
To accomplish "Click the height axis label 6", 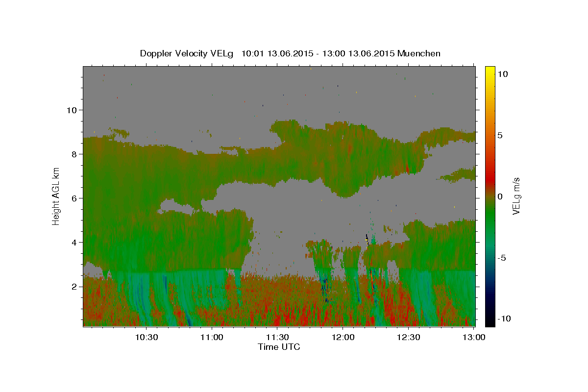I will (74, 198).
